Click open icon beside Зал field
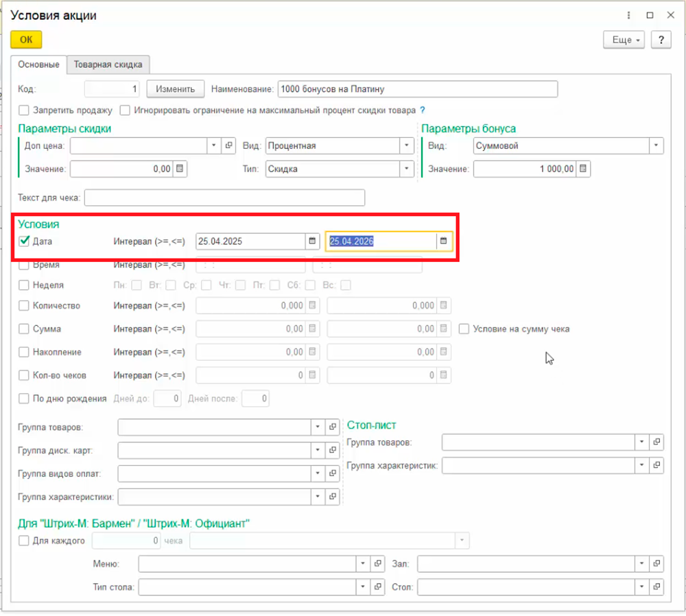The height and width of the screenshot is (616, 686). (657, 564)
